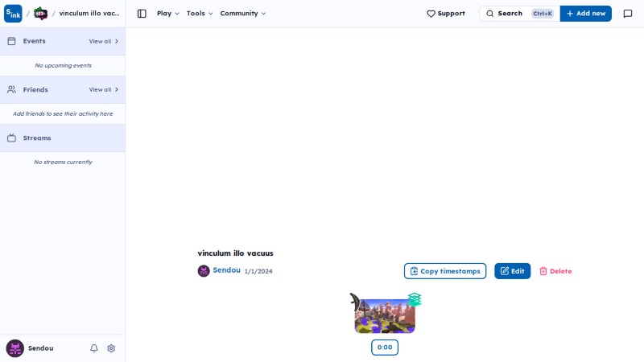The image size is (644, 362).
Task: Toggle the sidebar panel icon
Action: click(x=142, y=14)
